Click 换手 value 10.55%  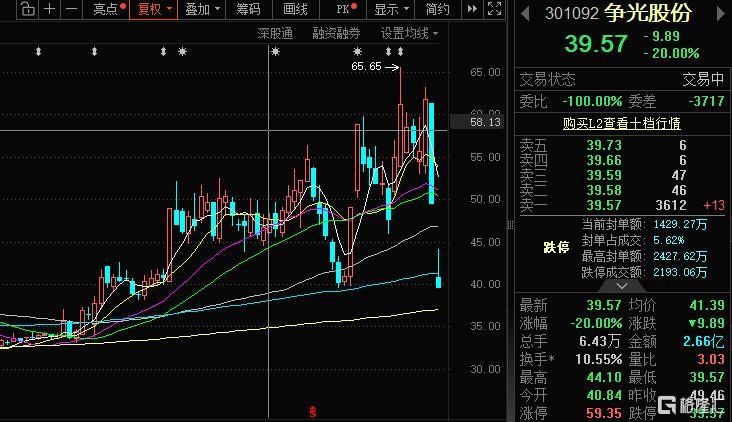(x=598, y=359)
